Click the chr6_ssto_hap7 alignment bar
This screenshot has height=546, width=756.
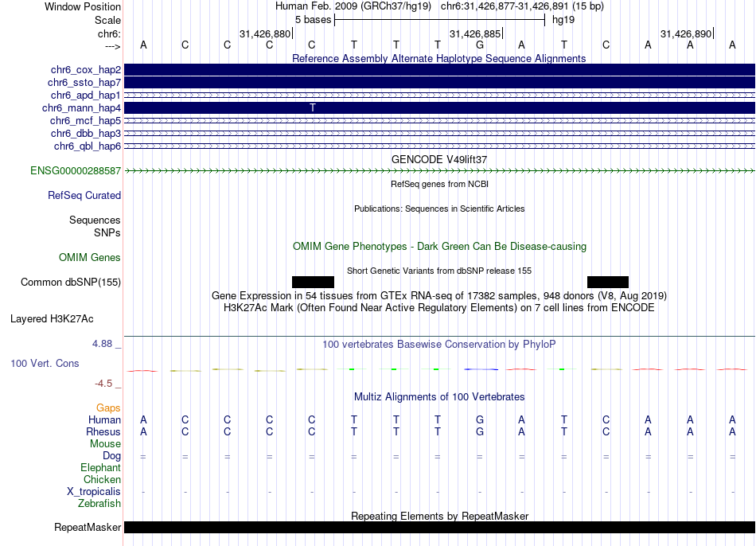coord(439,83)
